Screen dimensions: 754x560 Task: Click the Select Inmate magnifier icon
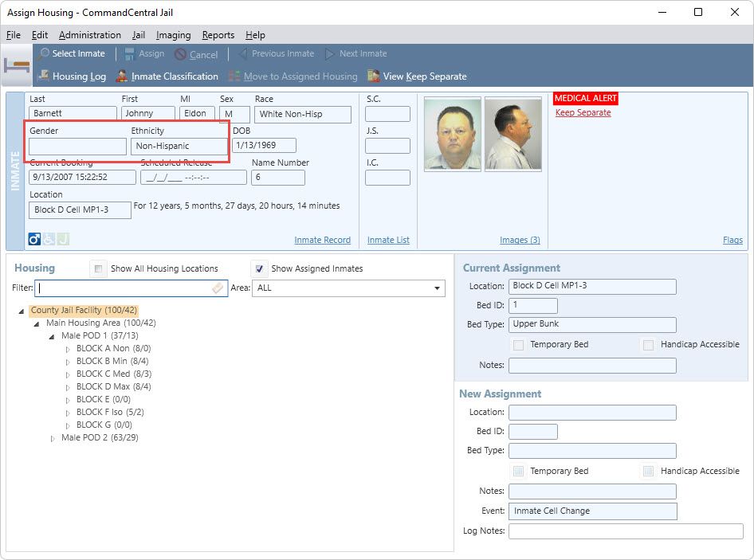coord(44,54)
